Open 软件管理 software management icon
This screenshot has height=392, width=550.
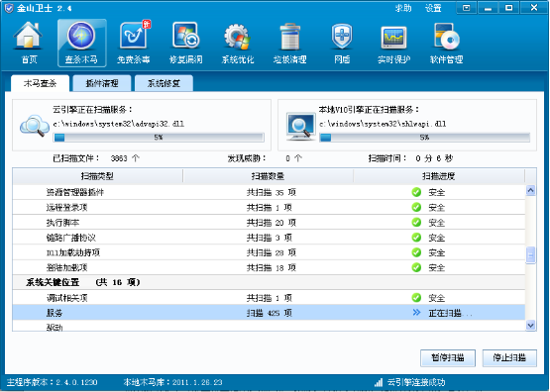coord(446,43)
